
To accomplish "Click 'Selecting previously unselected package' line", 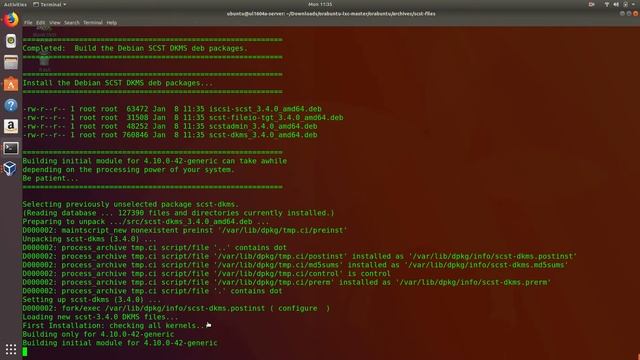I will (x=131, y=204).
